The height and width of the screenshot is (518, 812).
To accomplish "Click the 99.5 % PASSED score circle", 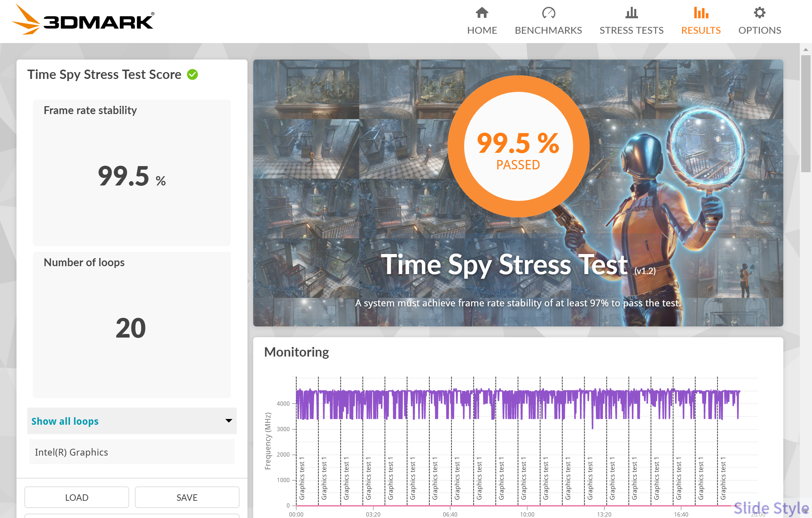I will tap(518, 146).
